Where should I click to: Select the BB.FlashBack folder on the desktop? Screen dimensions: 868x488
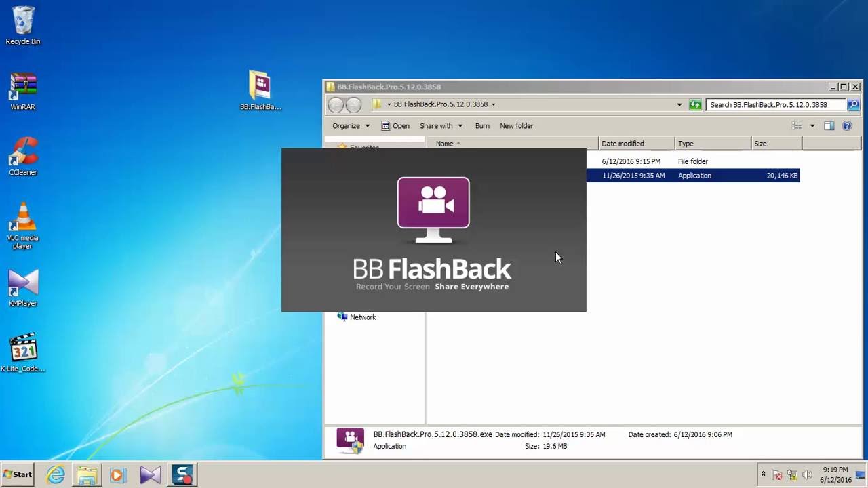[260, 91]
